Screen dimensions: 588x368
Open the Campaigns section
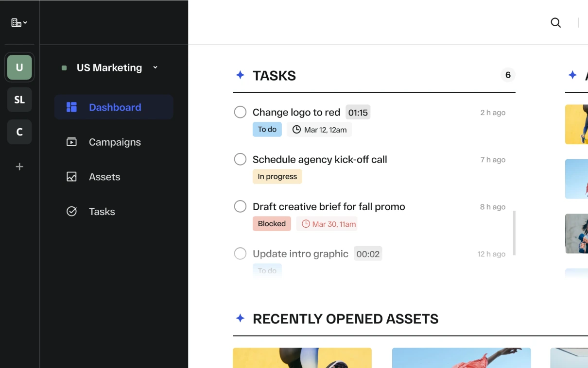(x=115, y=142)
